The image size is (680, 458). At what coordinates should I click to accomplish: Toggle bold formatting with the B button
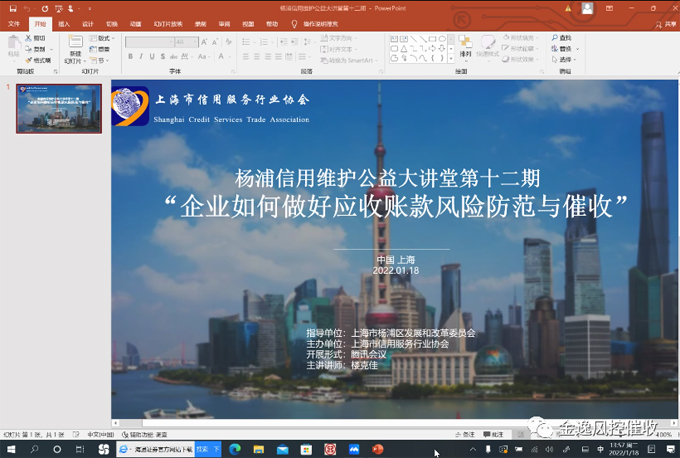[x=130, y=57]
